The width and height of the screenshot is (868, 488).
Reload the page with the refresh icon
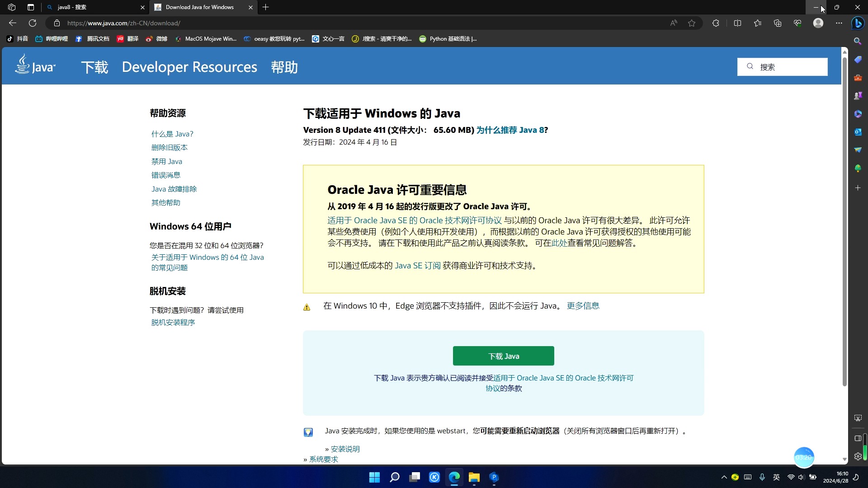(x=33, y=23)
